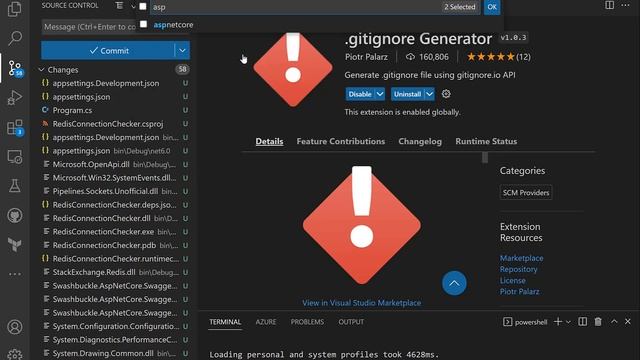Check the aspnetcore checkbox
Image resolution: width=640 pixels, height=360 pixels.
[x=143, y=24]
